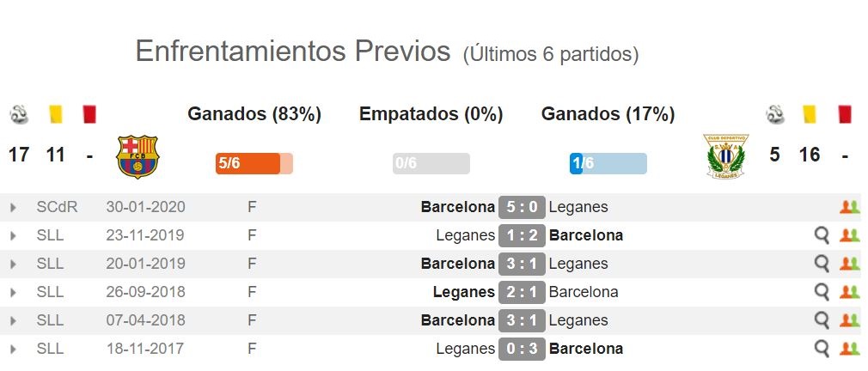Expand the 23-11-2019 match row arrow
868x371 pixels.
[13, 236]
